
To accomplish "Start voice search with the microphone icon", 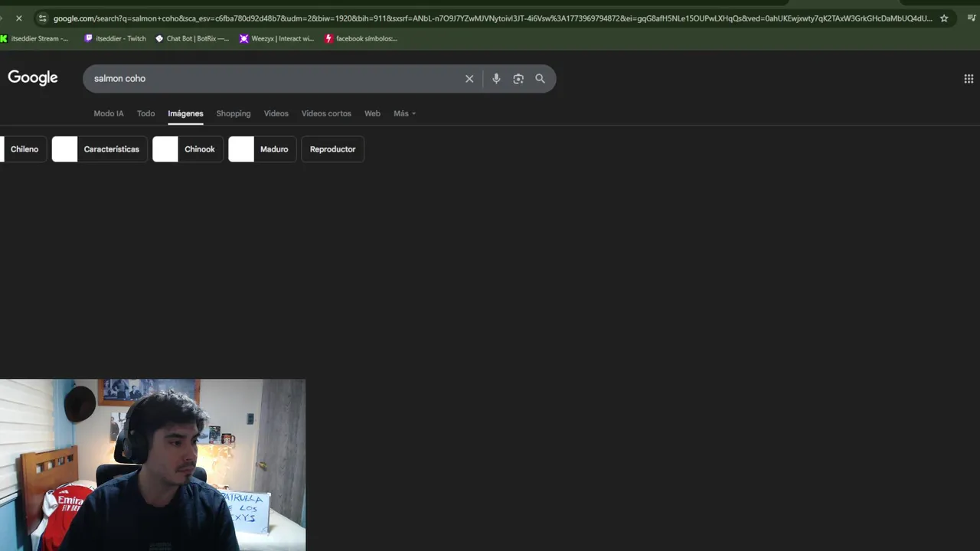I will coord(496,79).
